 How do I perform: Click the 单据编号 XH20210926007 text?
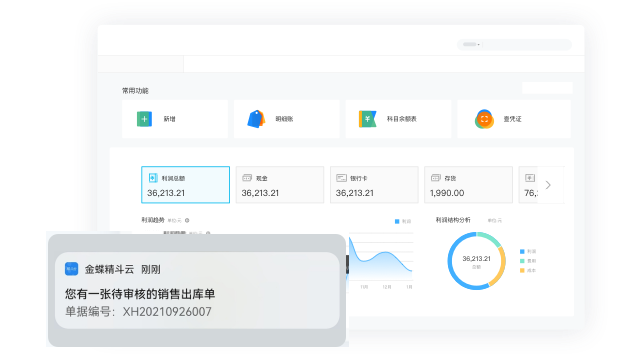click(x=138, y=312)
